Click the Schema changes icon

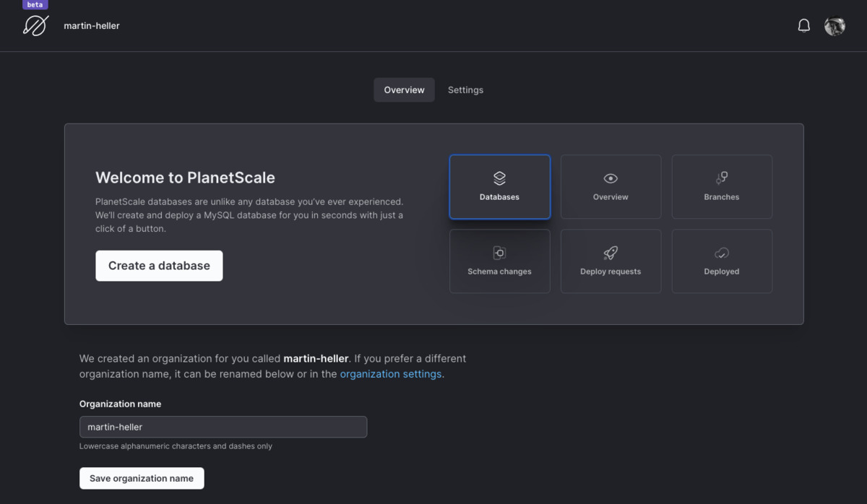499,253
